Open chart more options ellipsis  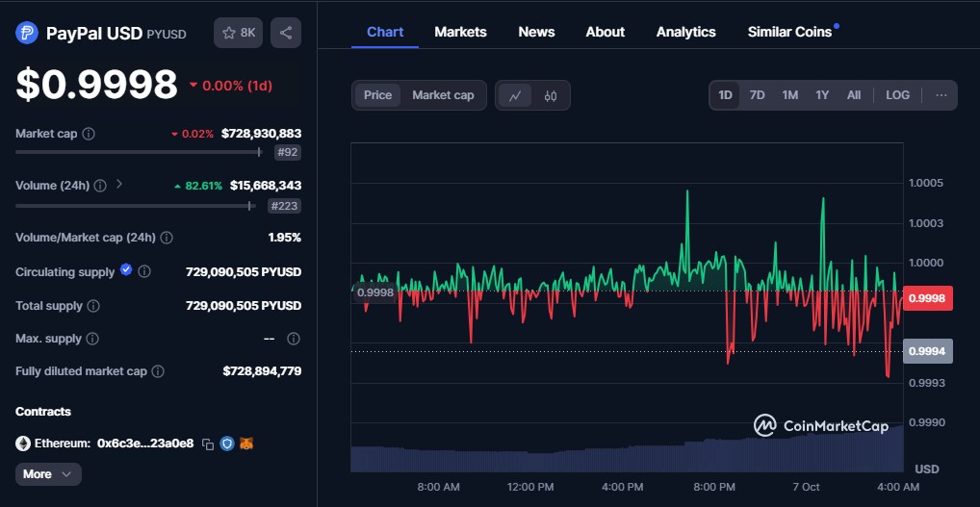(x=941, y=95)
